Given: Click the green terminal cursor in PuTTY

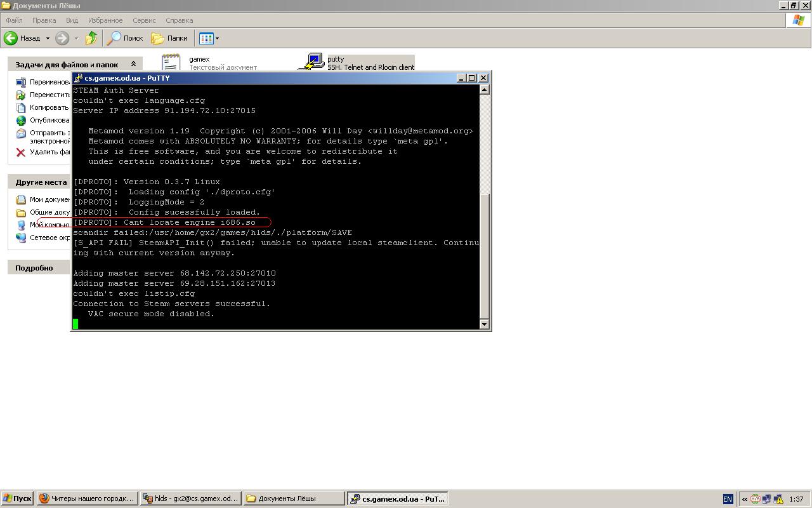Looking at the screenshot, I should (x=75, y=324).
